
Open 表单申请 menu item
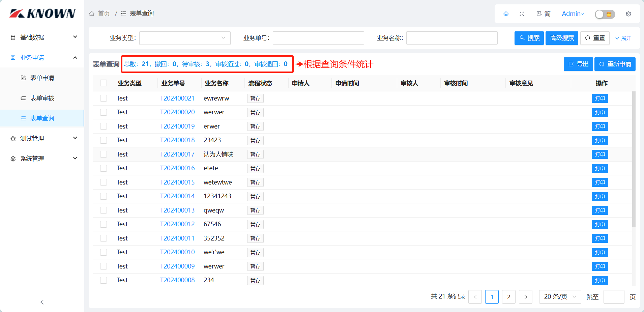(x=42, y=78)
